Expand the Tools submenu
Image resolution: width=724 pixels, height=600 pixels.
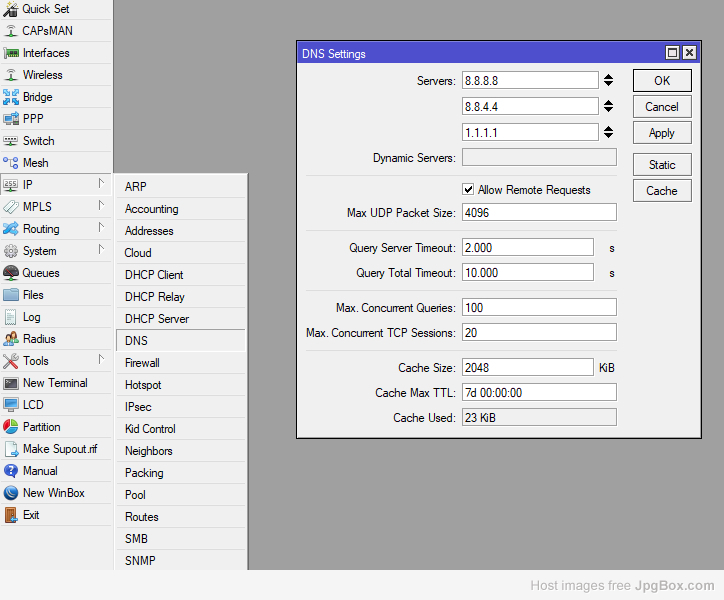[101, 361]
